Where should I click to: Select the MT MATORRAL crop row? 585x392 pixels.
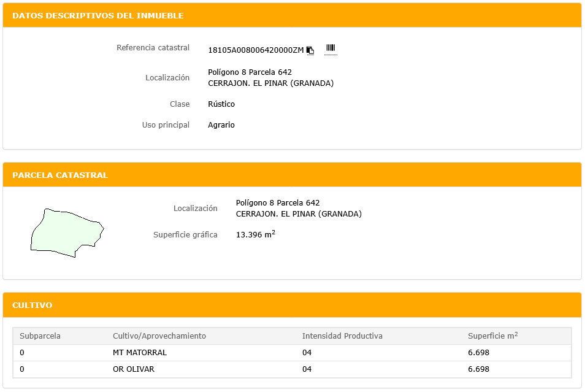(140, 353)
